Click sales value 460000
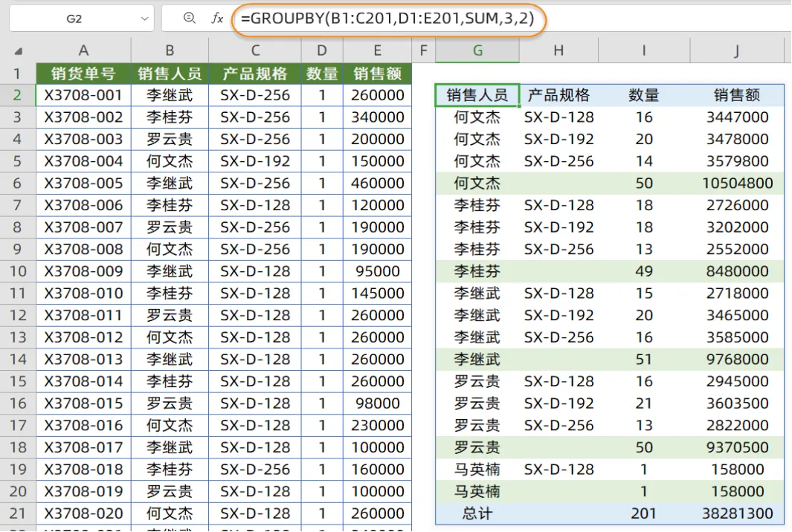Image resolution: width=792 pixels, height=532 pixels. click(377, 184)
